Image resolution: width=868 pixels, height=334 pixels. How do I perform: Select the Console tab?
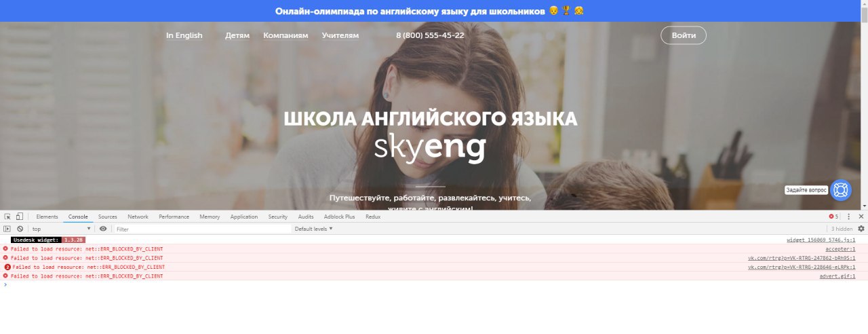(x=78, y=217)
